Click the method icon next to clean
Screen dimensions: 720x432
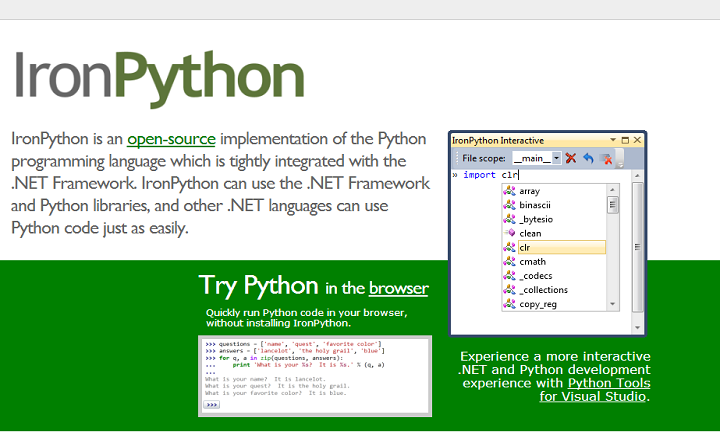pos(509,233)
